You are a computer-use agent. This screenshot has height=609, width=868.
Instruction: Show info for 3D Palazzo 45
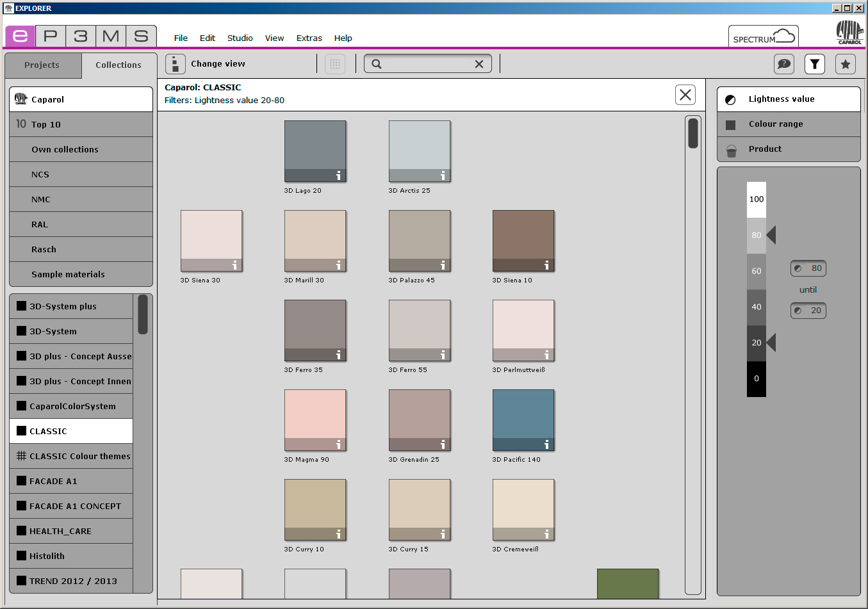click(x=443, y=265)
